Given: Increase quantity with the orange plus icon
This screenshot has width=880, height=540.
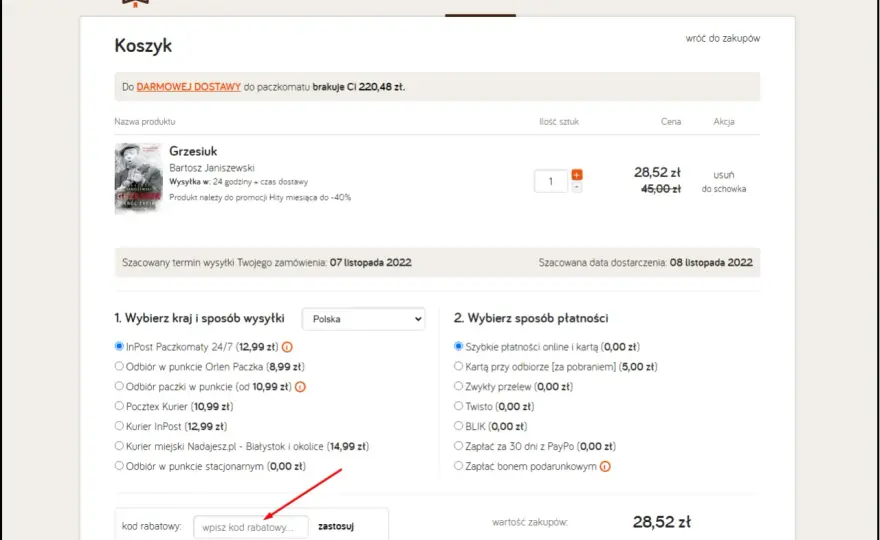Looking at the screenshot, I should click(576, 175).
